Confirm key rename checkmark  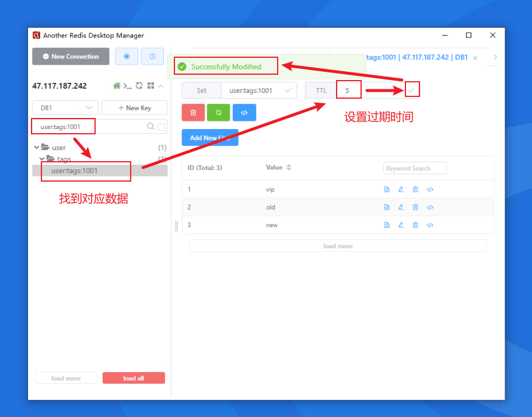[x=288, y=91]
